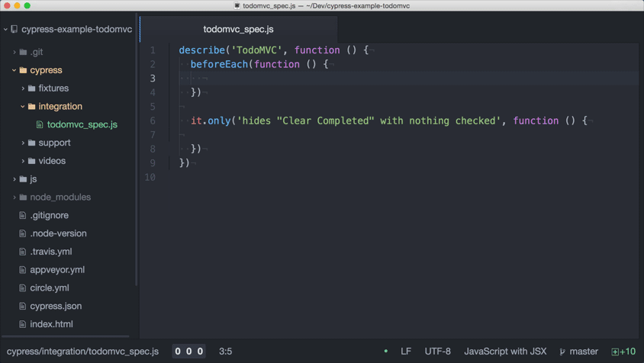Expand the support folder chevron
This screenshot has height=363, width=644.
23,143
